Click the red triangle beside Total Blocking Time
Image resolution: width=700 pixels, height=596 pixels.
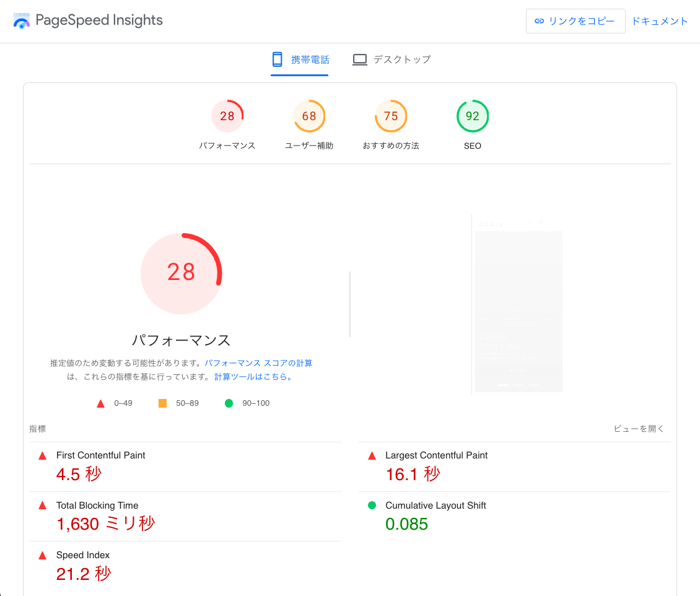[x=42, y=506]
